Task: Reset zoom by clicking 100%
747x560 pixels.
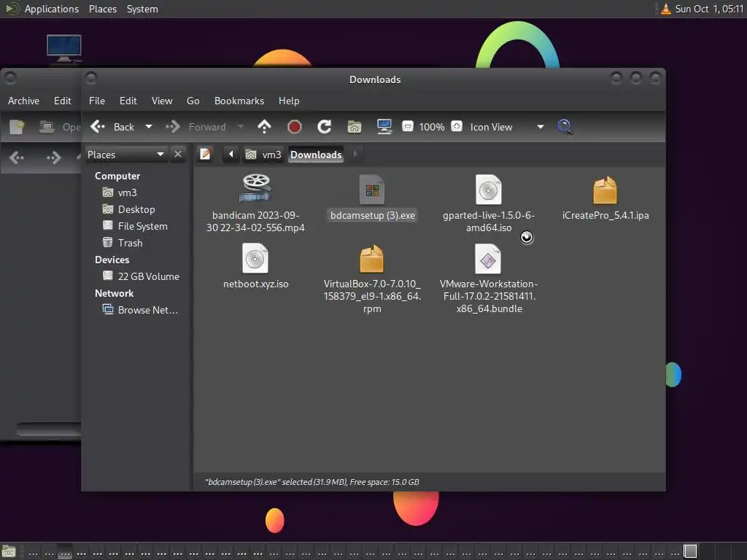Action: tap(432, 127)
